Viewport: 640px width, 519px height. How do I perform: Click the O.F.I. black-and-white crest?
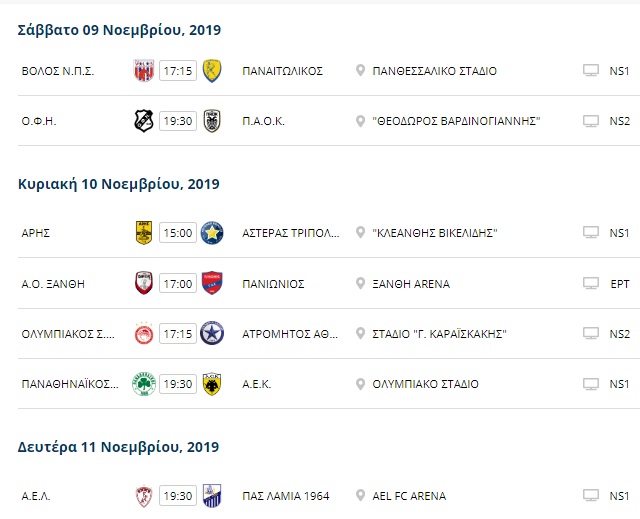pyautogui.click(x=144, y=121)
